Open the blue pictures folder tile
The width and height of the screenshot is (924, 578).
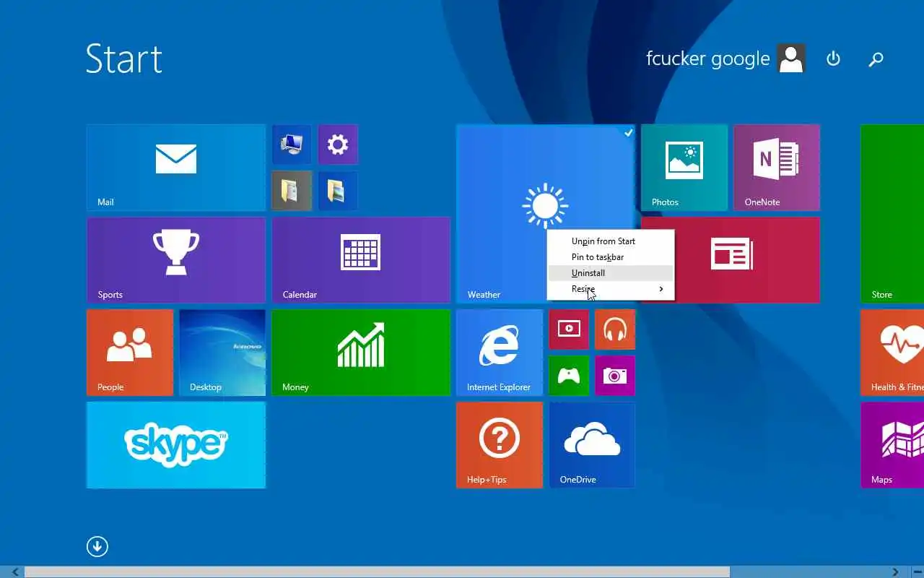pyautogui.click(x=338, y=191)
